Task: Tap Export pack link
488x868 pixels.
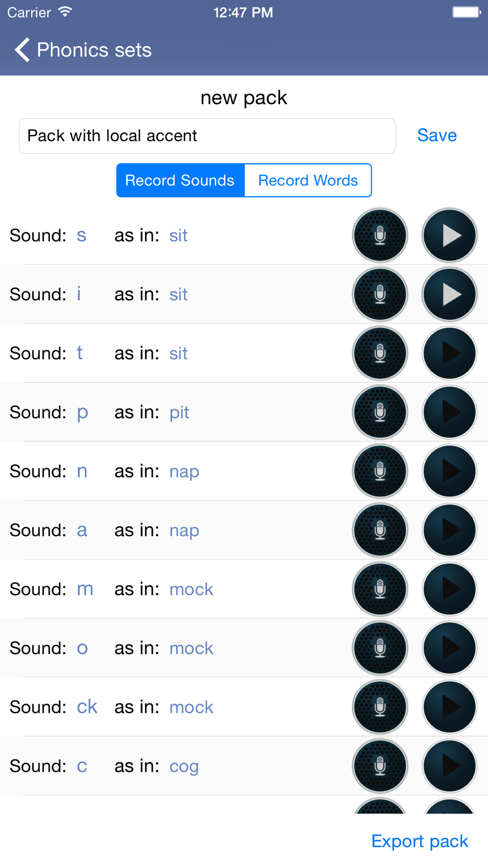Action: (x=420, y=841)
